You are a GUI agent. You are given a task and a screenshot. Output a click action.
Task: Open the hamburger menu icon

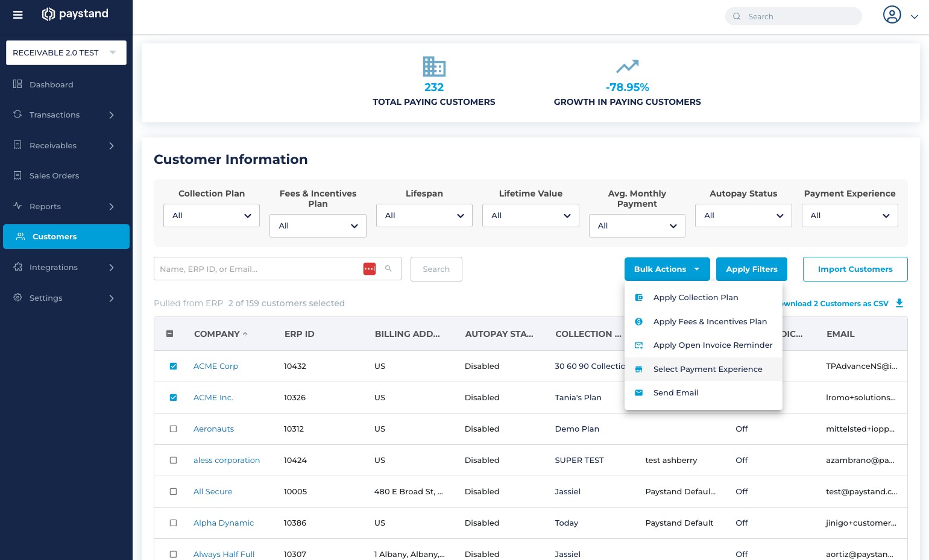18,15
